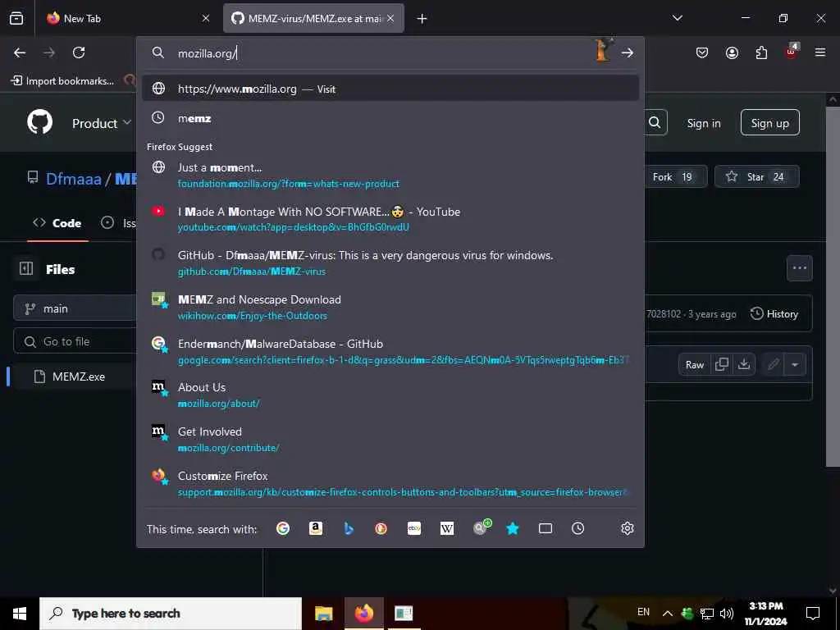The width and height of the screenshot is (840, 630).
Task: Visit https://www.mozilla.org suggestion
Action: tap(390, 89)
